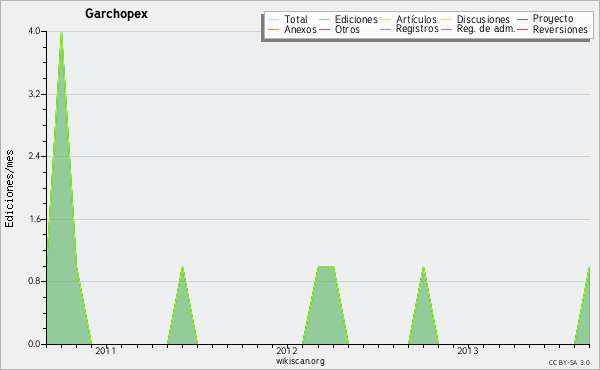
Task: Click the CC BY-SA 3.0 license text
Action: (x=569, y=362)
